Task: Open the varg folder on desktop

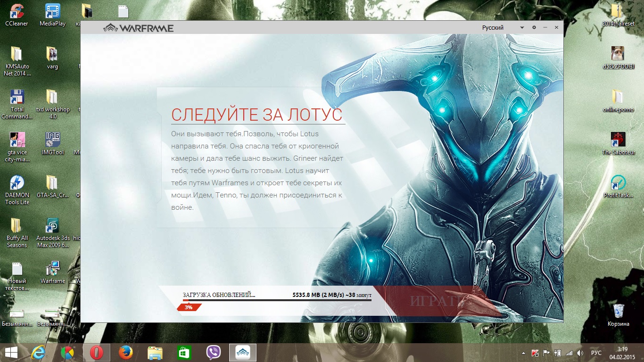Action: tap(52, 58)
